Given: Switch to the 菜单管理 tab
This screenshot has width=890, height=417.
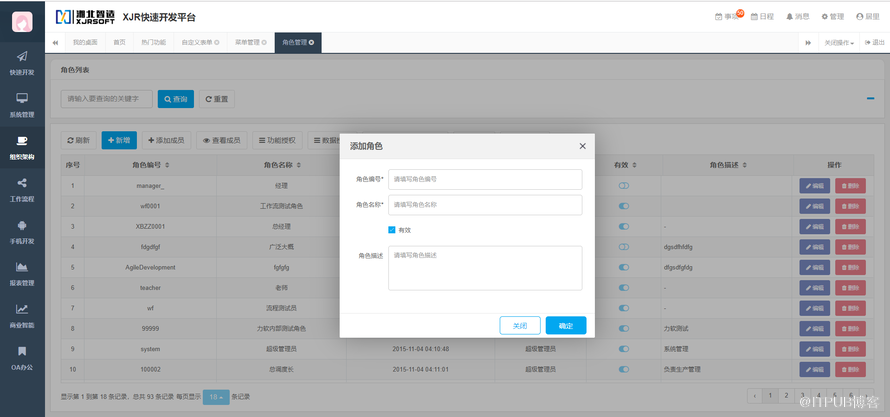Looking at the screenshot, I should 250,43.
